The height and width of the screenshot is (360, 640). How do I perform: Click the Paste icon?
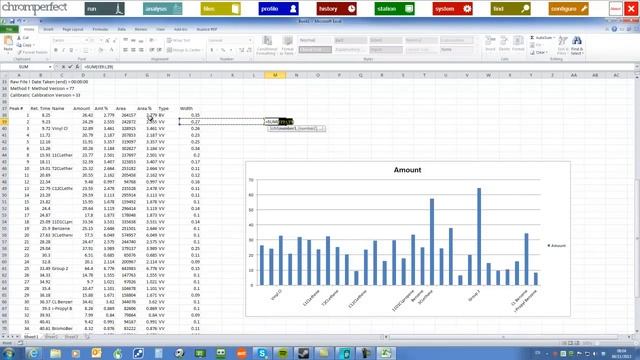[x=8, y=41]
